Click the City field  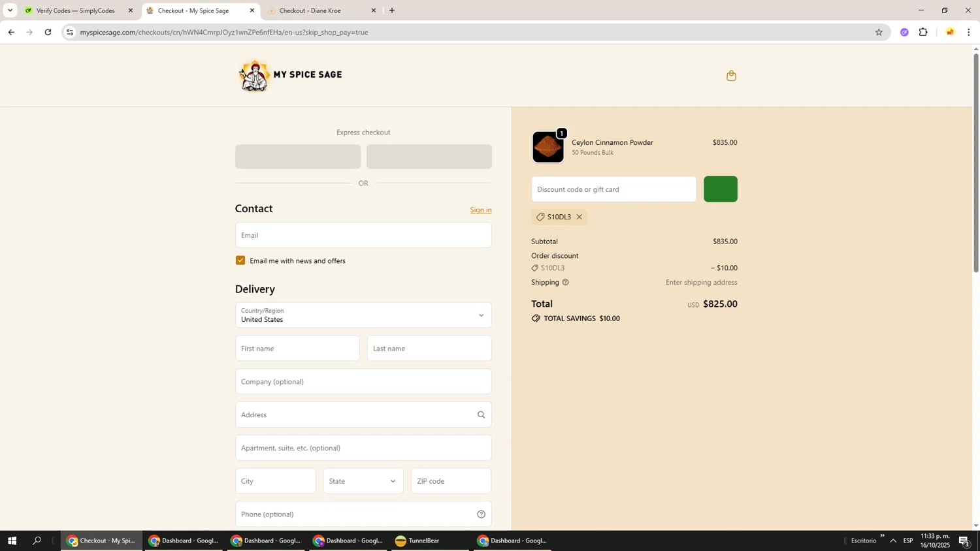tap(275, 481)
